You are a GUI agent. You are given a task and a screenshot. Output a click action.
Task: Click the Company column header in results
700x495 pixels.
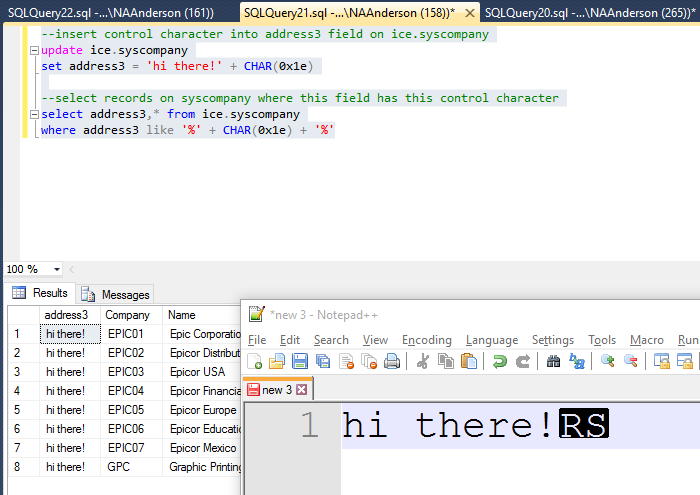coord(128,315)
